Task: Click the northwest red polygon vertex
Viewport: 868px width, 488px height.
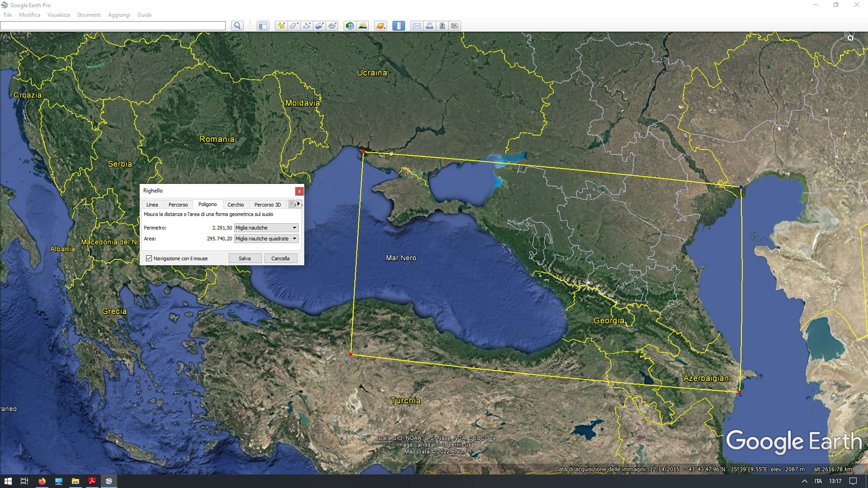Action: click(x=363, y=152)
